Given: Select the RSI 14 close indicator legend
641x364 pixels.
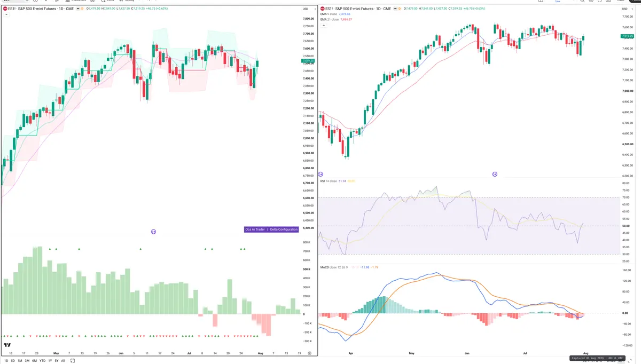Looking at the screenshot, I should pyautogui.click(x=328, y=181).
